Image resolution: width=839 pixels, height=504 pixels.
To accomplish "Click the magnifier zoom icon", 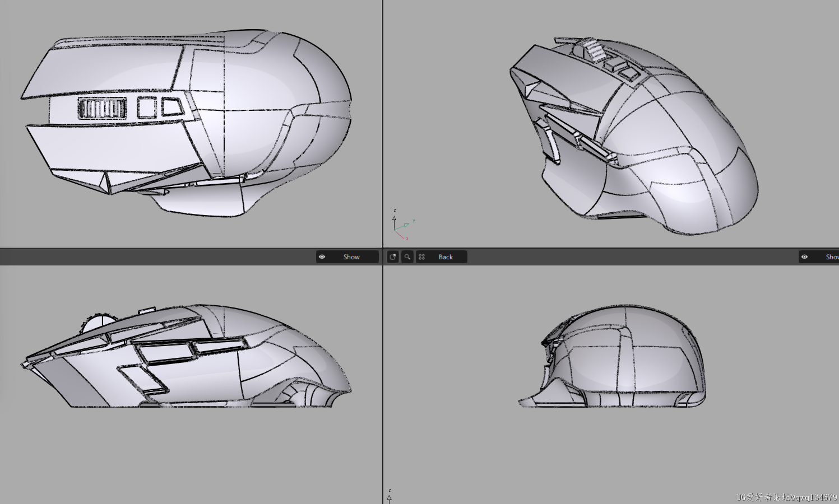I will (x=407, y=257).
